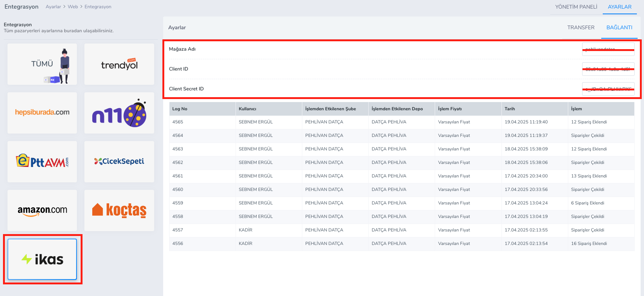Click the Ayarlar breadcrumb link
The height and width of the screenshot is (296, 644).
(x=53, y=7)
